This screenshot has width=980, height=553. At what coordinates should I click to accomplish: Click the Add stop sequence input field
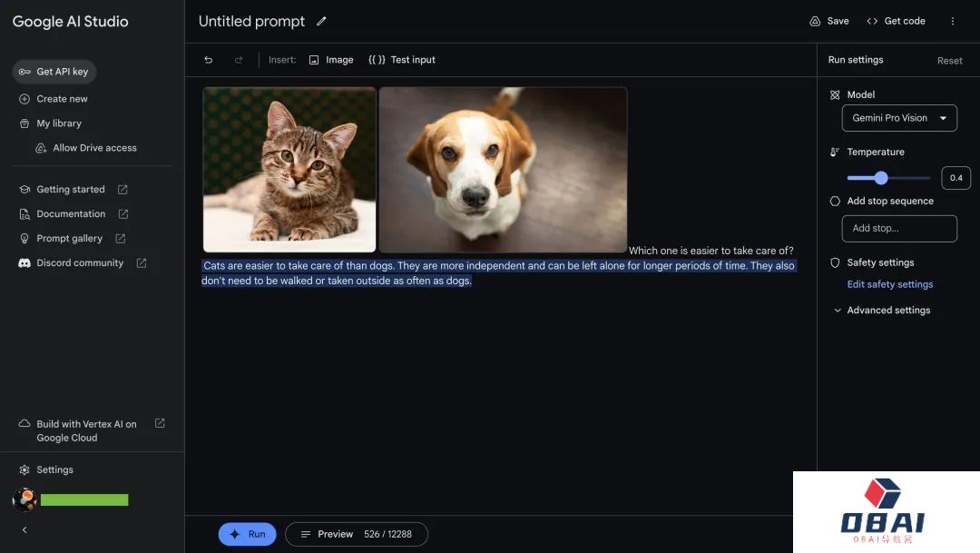pos(898,229)
